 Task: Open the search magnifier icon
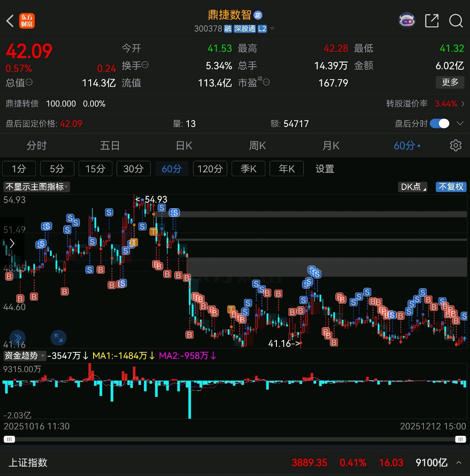point(456,21)
